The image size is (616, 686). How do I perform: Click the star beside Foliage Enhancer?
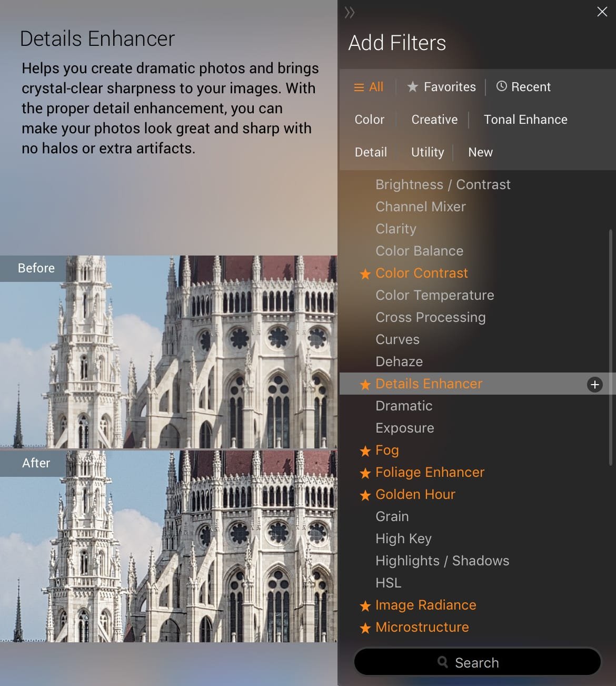point(365,473)
